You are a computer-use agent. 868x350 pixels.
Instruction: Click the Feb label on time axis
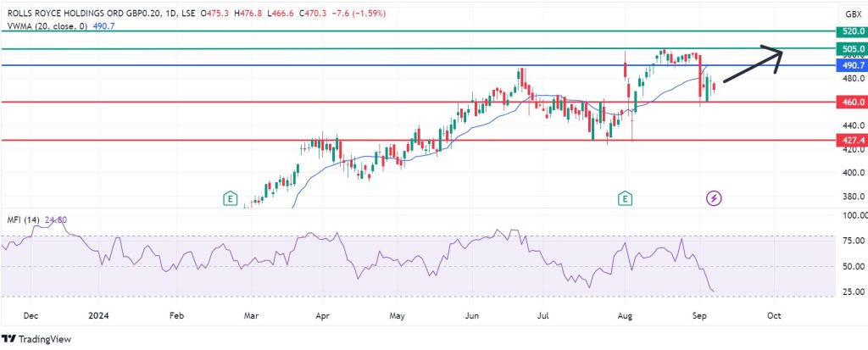175,315
